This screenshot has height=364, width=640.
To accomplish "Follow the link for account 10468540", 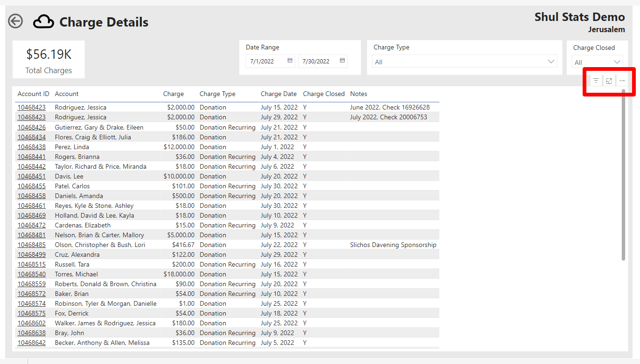I will (31, 274).
